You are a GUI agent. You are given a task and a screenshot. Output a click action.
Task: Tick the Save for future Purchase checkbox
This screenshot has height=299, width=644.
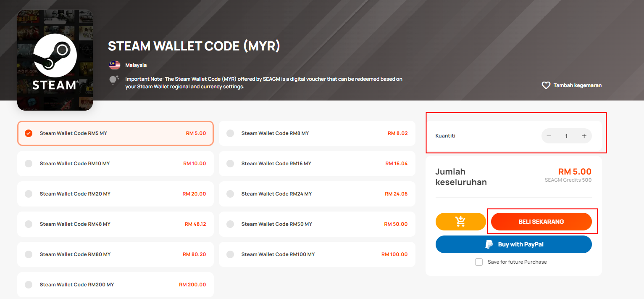(x=479, y=262)
